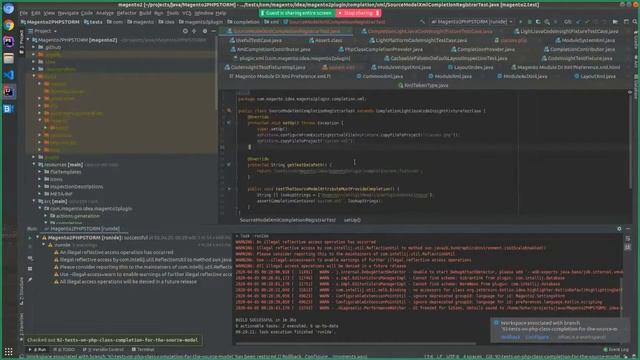Open the File menu
Screen dimensions: 640x360
tap(24, 13)
